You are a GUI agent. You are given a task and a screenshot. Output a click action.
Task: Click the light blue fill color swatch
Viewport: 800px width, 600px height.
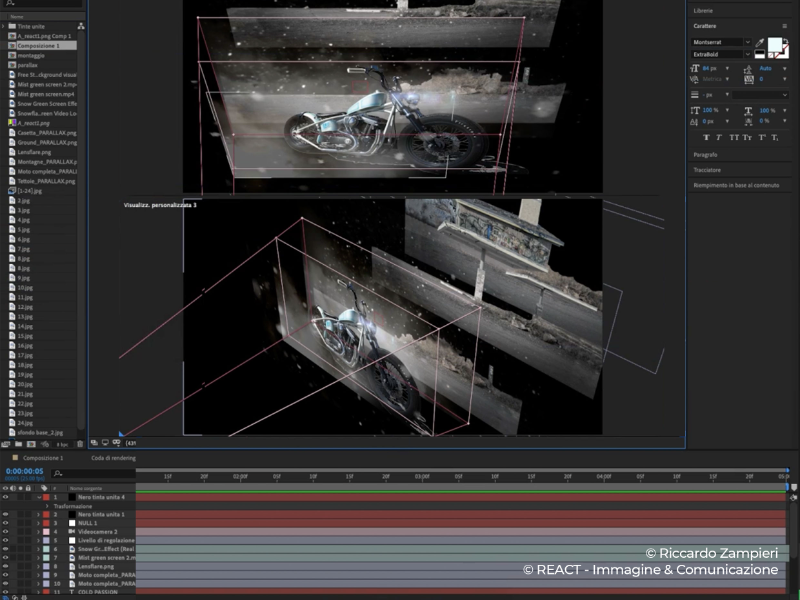pos(774,44)
